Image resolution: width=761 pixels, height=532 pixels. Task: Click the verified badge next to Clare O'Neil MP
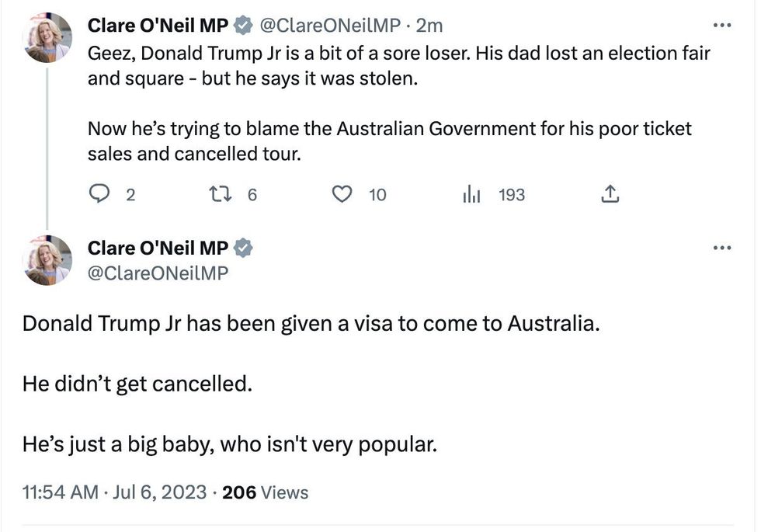pos(241,24)
